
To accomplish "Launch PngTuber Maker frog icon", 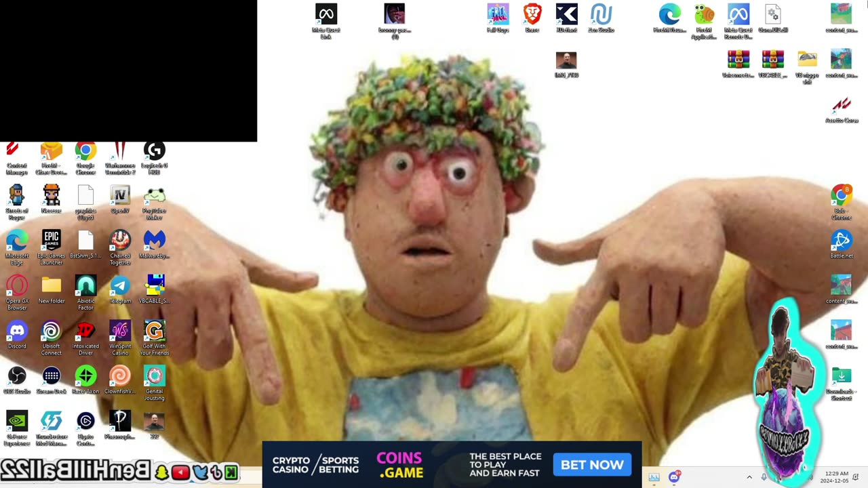I will (x=154, y=202).
